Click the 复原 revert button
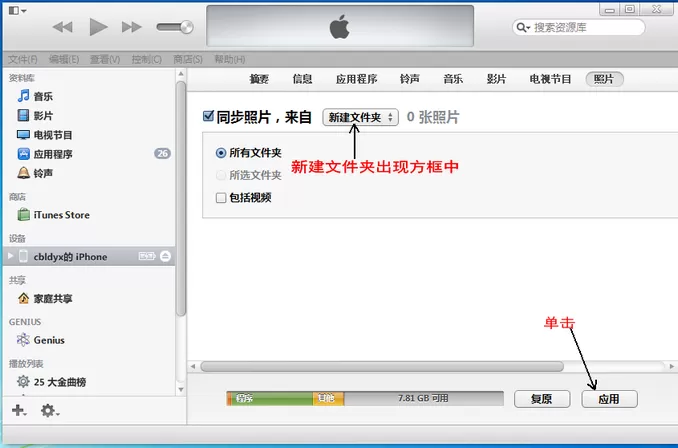The width and height of the screenshot is (678, 448). pos(542,399)
